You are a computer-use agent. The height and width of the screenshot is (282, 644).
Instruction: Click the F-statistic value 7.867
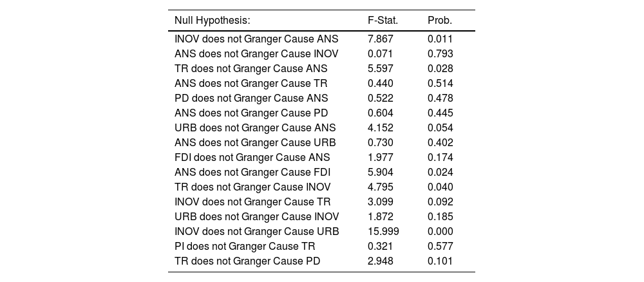380,39
